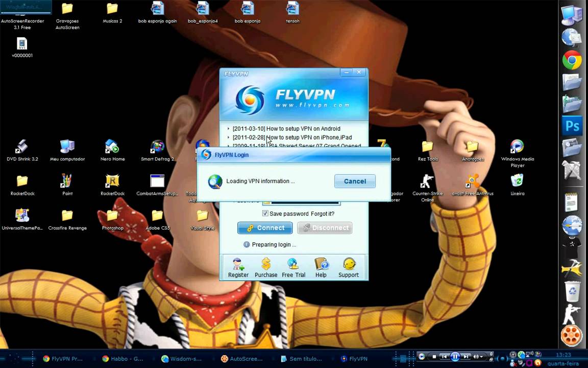
Task: Stop playback in the taskbar media player
Action: coord(434,357)
